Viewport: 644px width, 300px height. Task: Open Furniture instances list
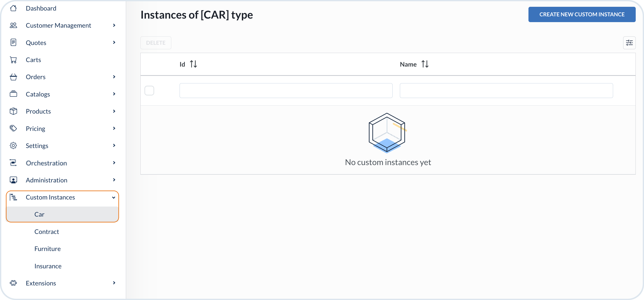[x=47, y=249]
